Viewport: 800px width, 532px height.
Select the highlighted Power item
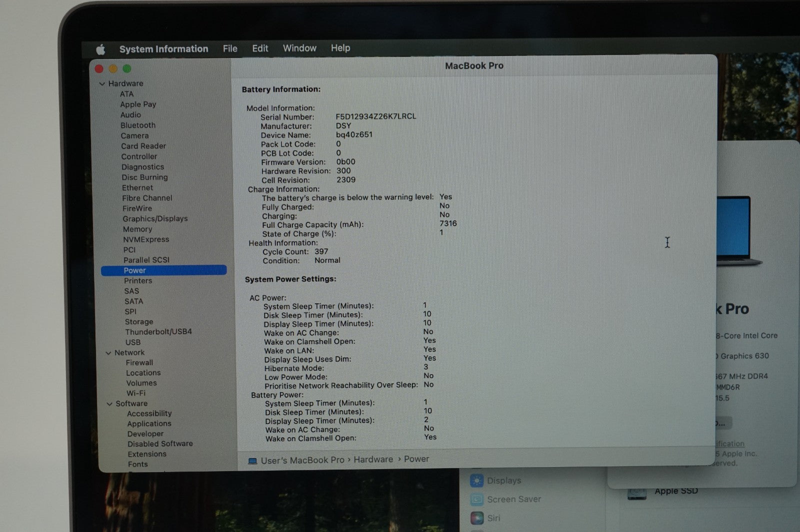coord(164,270)
